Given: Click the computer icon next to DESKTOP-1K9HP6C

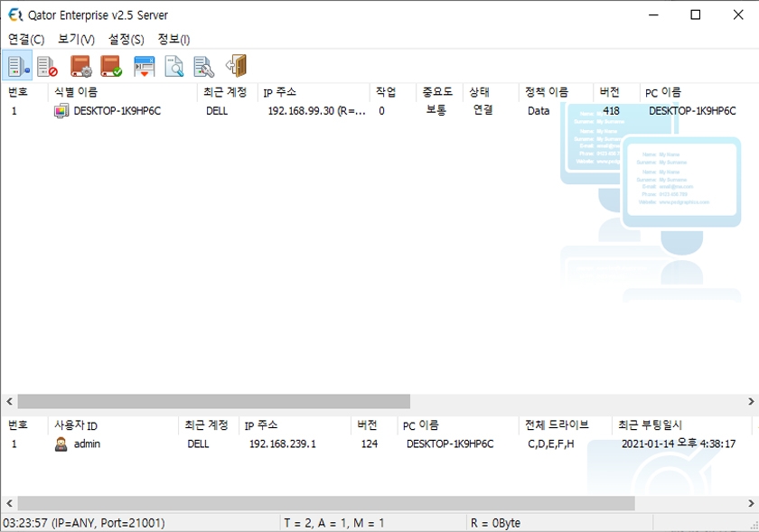Looking at the screenshot, I should (x=61, y=111).
